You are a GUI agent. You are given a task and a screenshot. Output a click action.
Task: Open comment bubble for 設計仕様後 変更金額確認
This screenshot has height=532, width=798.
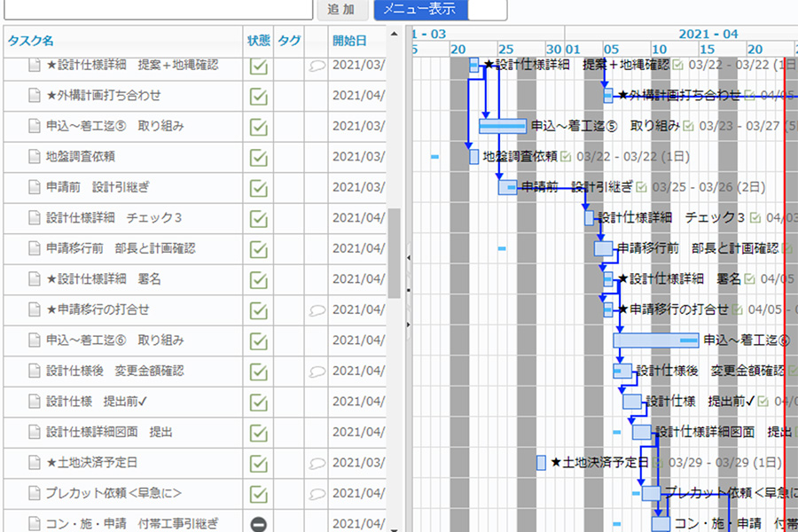(x=317, y=372)
